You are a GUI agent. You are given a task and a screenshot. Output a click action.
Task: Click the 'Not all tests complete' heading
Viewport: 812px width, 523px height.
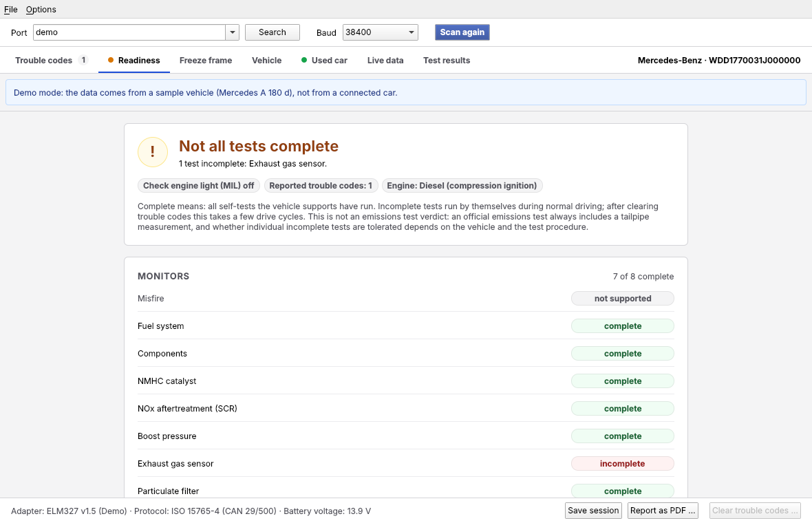(259, 146)
